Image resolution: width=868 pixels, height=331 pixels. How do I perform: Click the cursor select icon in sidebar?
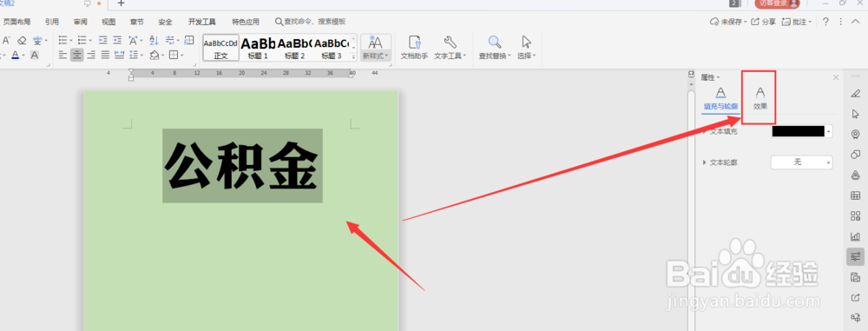click(855, 114)
